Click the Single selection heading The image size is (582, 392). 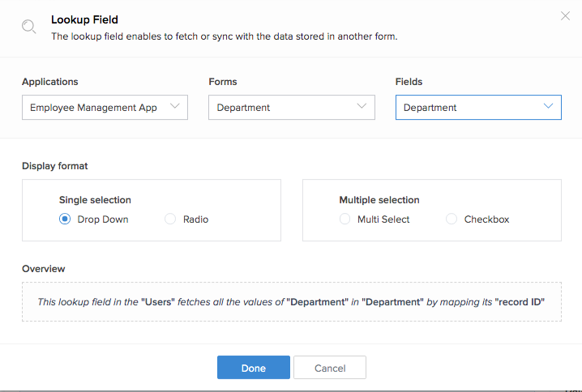(95, 199)
